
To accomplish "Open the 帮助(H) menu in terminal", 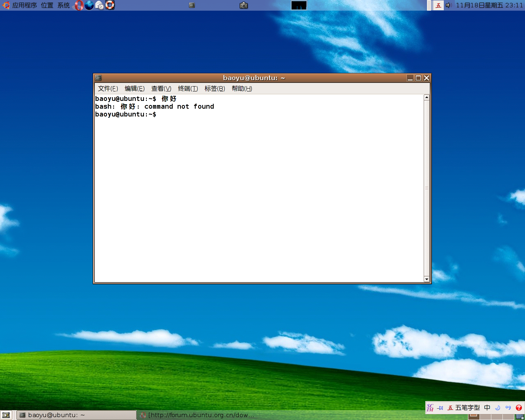I will (x=242, y=89).
